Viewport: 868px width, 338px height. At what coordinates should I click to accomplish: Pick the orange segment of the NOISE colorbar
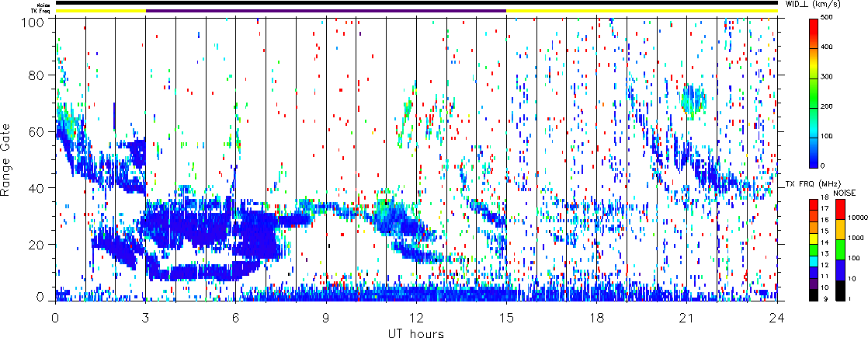840,229
